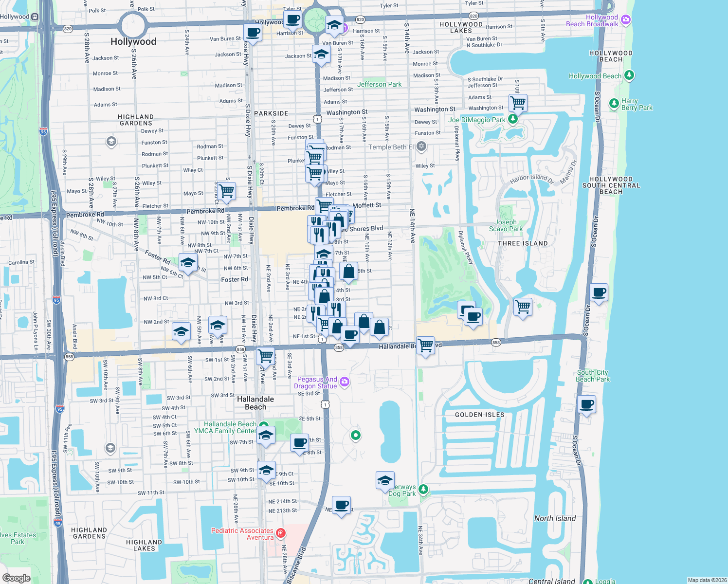Image resolution: width=728 pixels, height=584 pixels.
Task: Click the shopping cart marker on Hallandale Beach Blvd
Action: (425, 346)
